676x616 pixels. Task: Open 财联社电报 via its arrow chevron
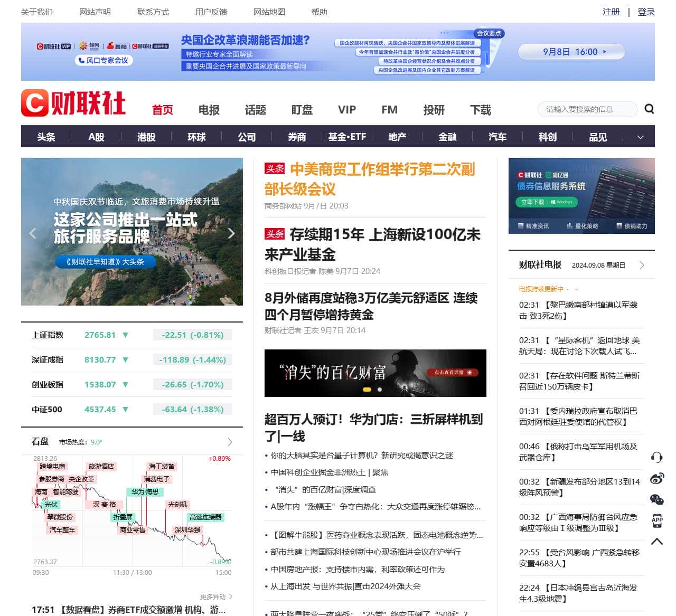tap(642, 266)
